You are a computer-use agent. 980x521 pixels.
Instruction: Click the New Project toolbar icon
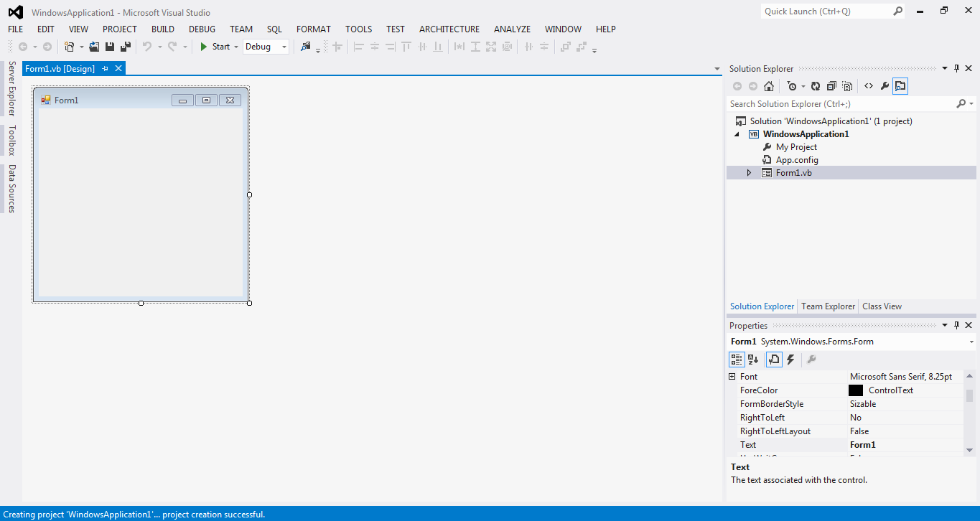click(69, 47)
